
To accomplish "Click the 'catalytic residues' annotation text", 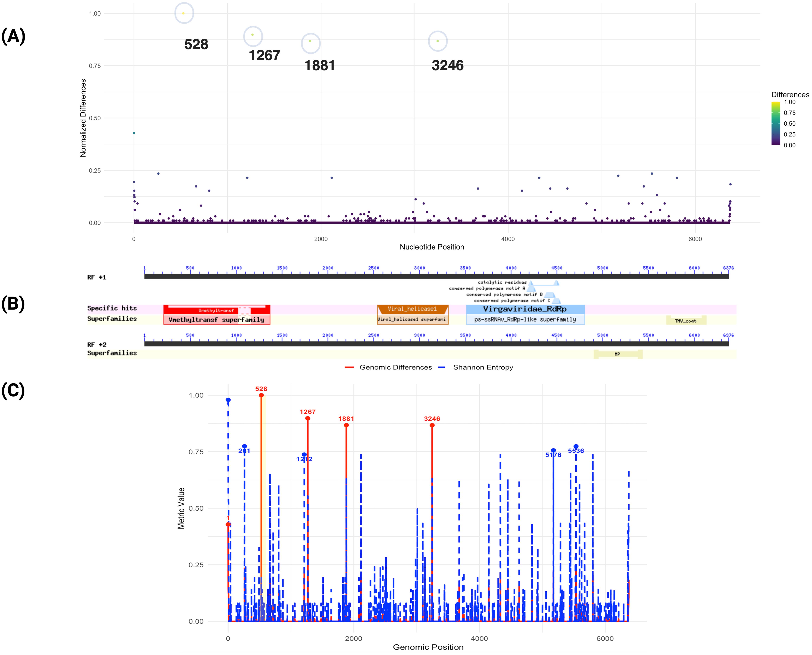I will coord(502,282).
